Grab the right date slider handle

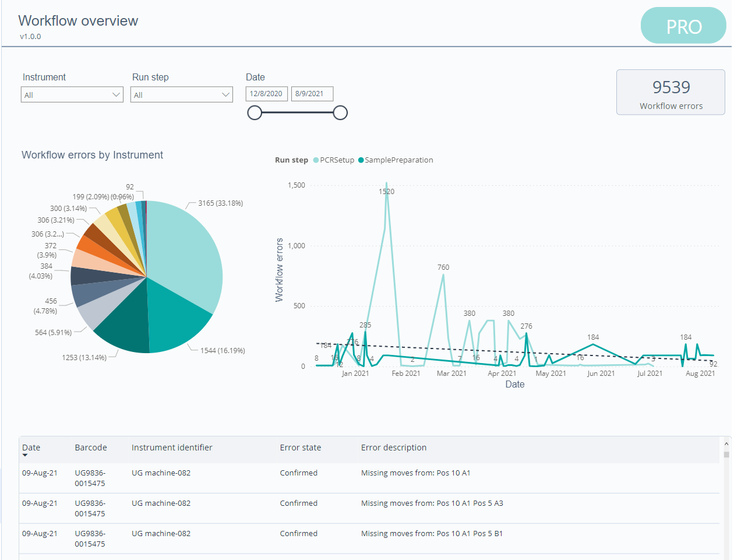point(340,112)
